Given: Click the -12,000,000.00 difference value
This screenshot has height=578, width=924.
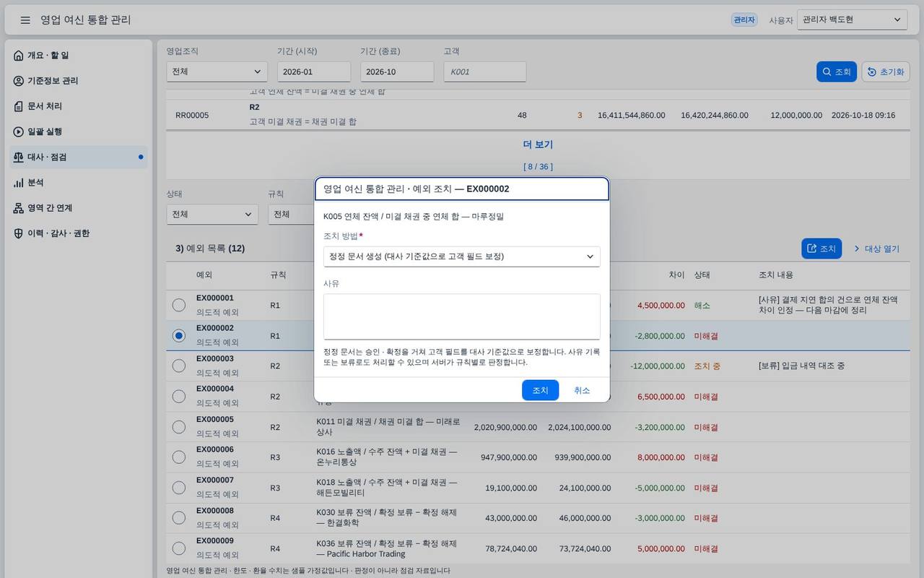Looking at the screenshot, I should (x=657, y=366).
